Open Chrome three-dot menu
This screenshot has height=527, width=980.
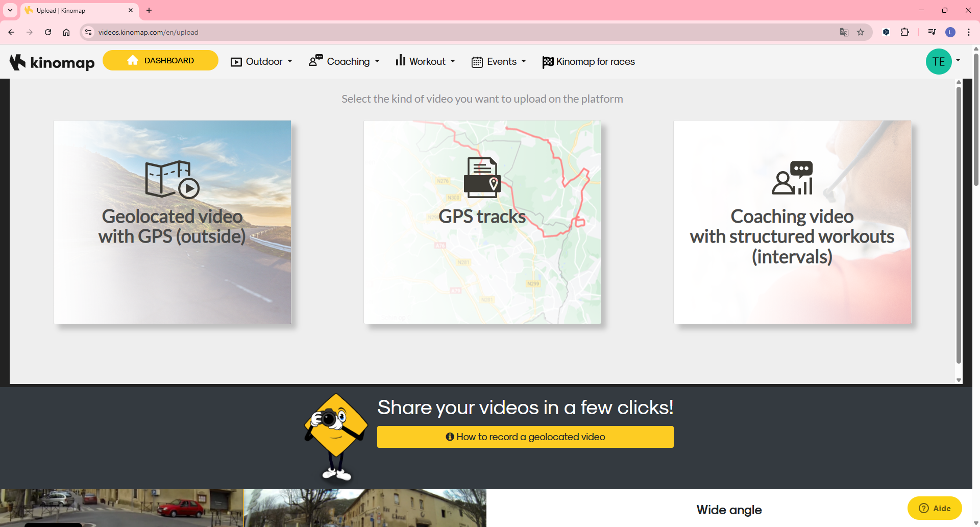click(x=969, y=32)
